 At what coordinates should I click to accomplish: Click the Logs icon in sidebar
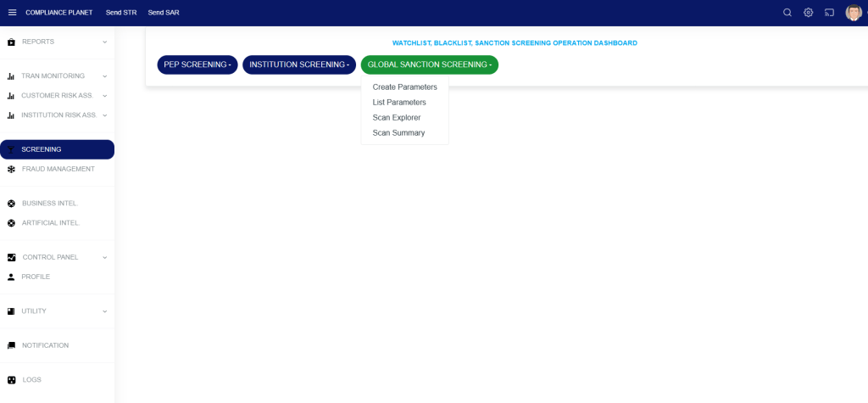[x=11, y=380]
